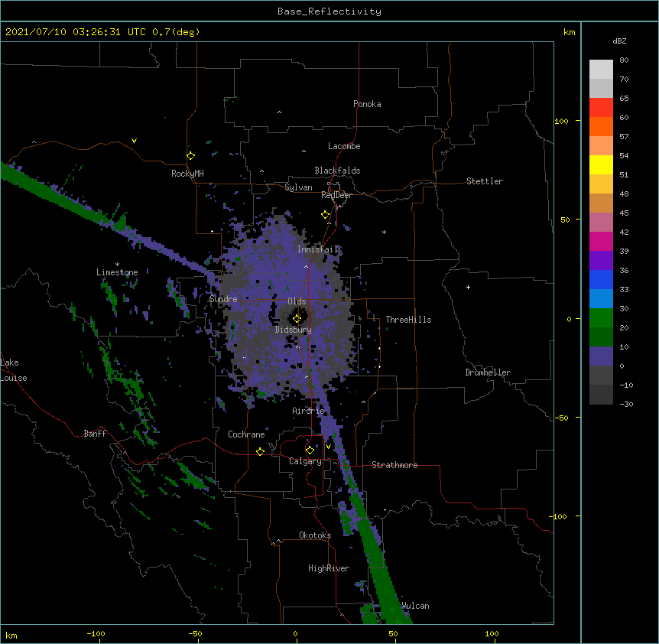Image resolution: width=659 pixels, height=644 pixels.
Task: Click the yellow V marker east of Calgary
Action: coord(328,447)
